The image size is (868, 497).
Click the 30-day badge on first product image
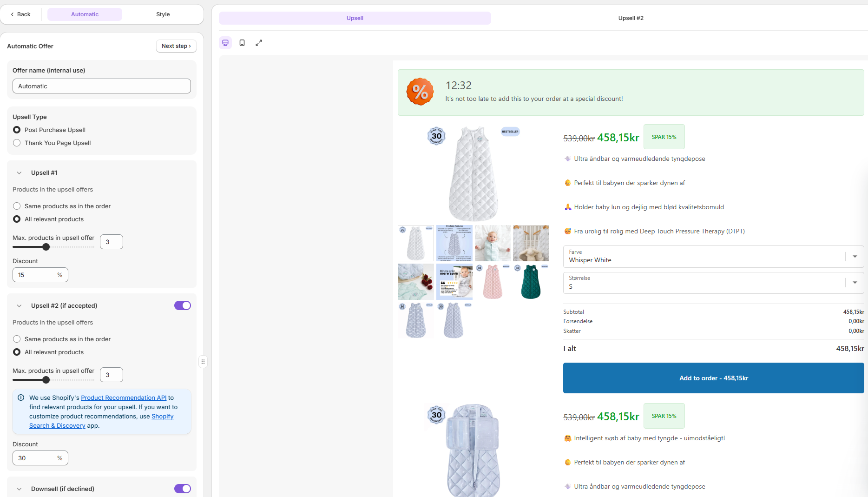tap(436, 136)
